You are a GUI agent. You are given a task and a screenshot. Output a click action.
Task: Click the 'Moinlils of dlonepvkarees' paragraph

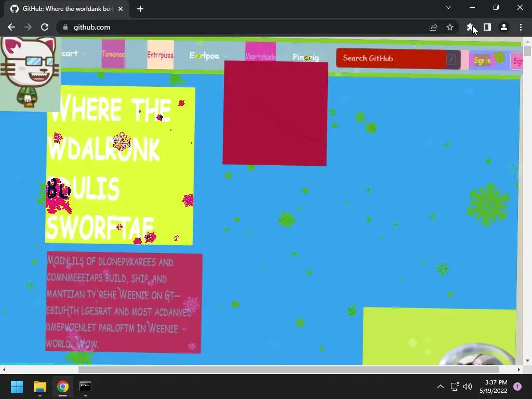coord(124,302)
